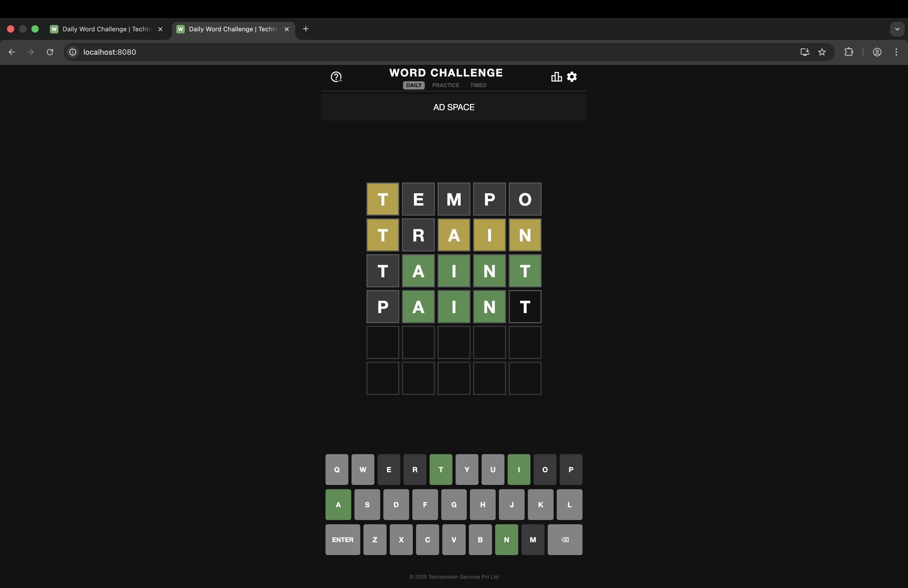Screen dimensions: 908x588
Task: Open the browser extensions puzzle icon
Action: coord(849,52)
